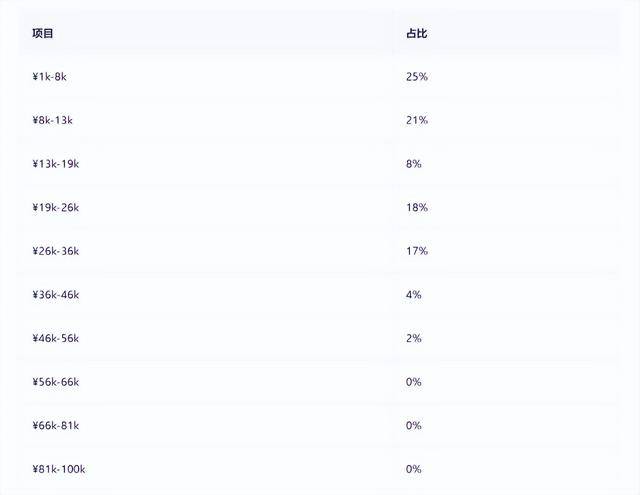Select the 21% percentage value

[x=417, y=120]
